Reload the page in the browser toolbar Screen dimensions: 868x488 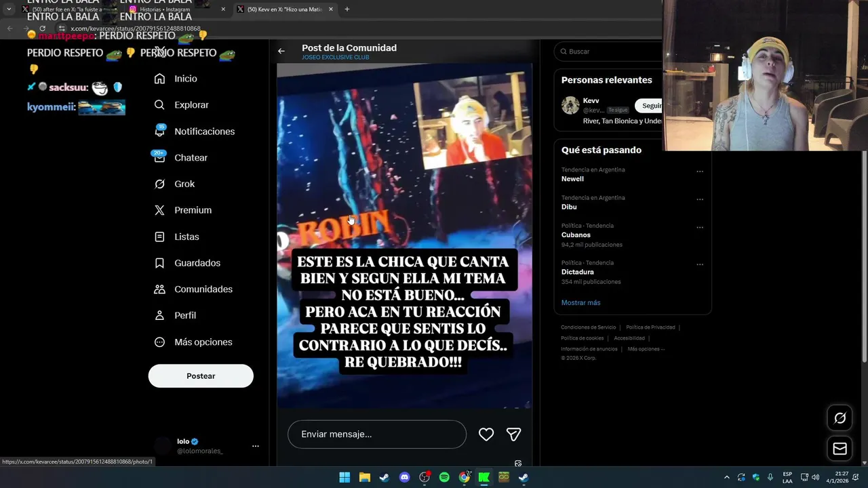(x=42, y=28)
